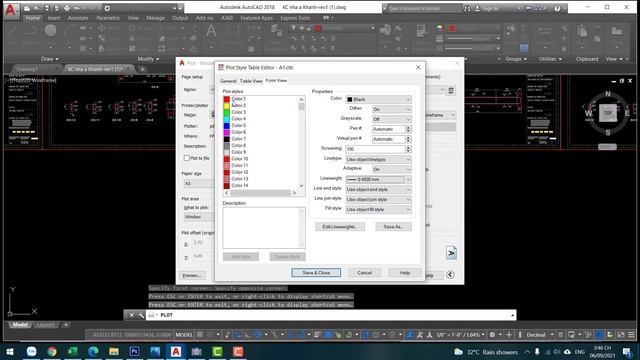The image size is (640, 360).
Task: Click the New drawing icon in Quick Access toolbar
Action: click(27, 8)
